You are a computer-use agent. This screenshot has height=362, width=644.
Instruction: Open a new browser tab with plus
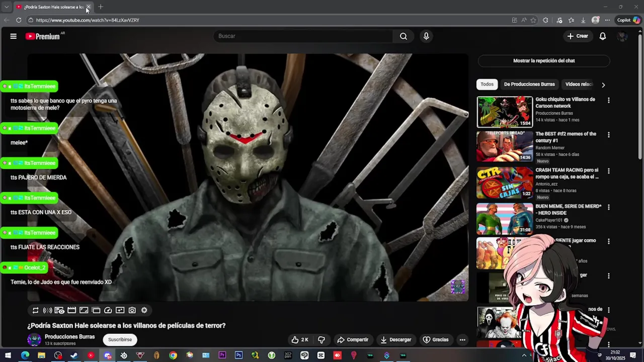[101, 7]
